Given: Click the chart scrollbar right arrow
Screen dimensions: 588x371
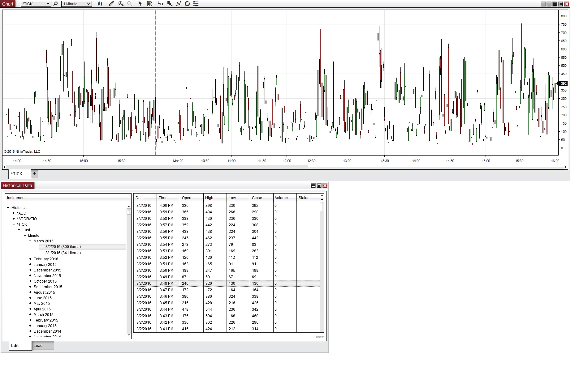Looking at the screenshot, I should tap(566, 167).
